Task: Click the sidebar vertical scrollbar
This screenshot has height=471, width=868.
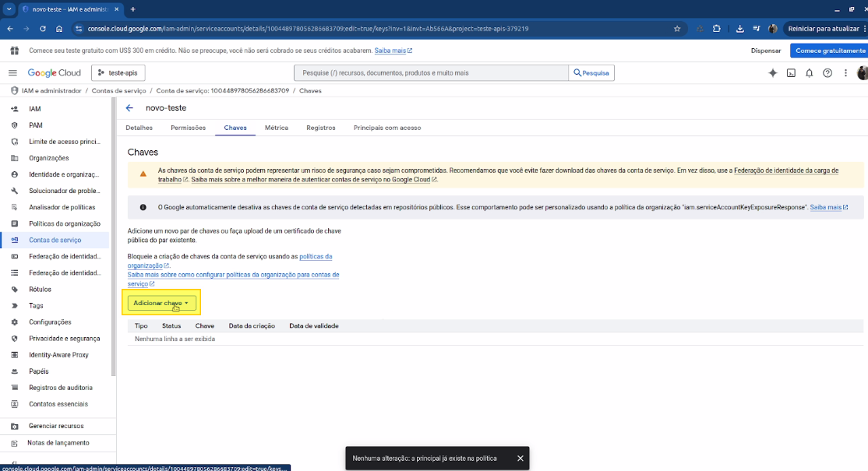Action: [x=114, y=237]
